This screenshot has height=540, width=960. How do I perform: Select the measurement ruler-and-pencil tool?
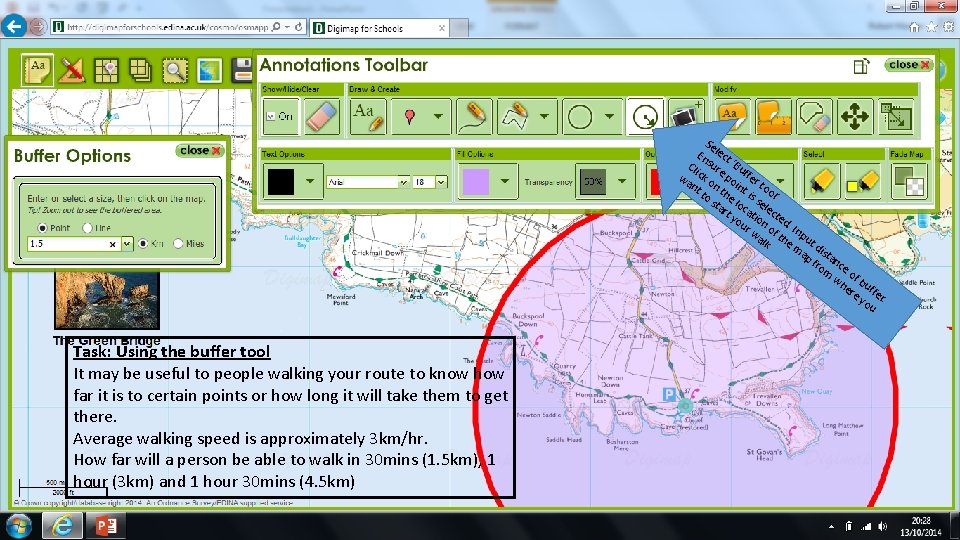tap(72, 70)
